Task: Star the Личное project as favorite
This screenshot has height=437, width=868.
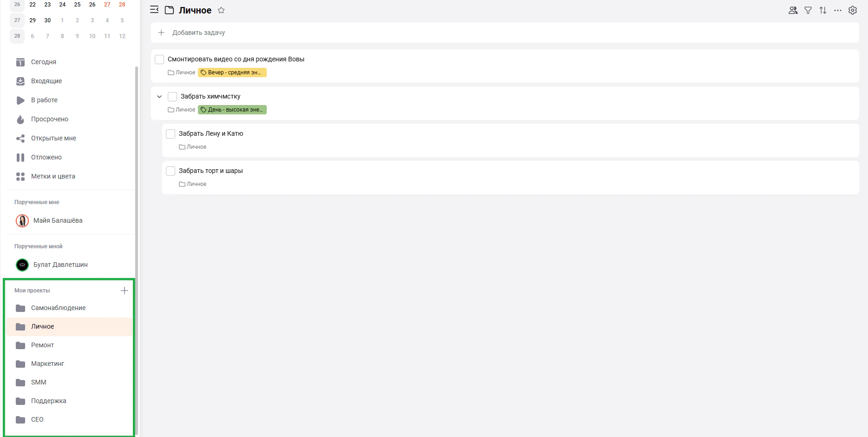Action: tap(221, 10)
